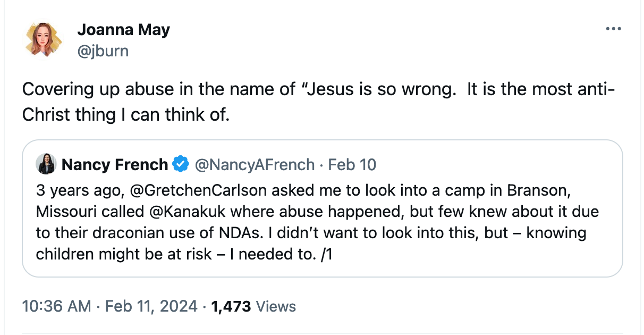Open Joanna May's profile via display name
Image resolution: width=644 pixels, height=335 pixels.
[123, 30]
